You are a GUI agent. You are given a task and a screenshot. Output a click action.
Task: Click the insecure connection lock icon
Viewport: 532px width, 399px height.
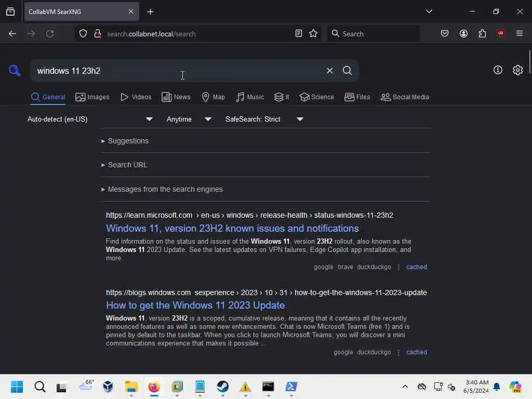coord(98,33)
